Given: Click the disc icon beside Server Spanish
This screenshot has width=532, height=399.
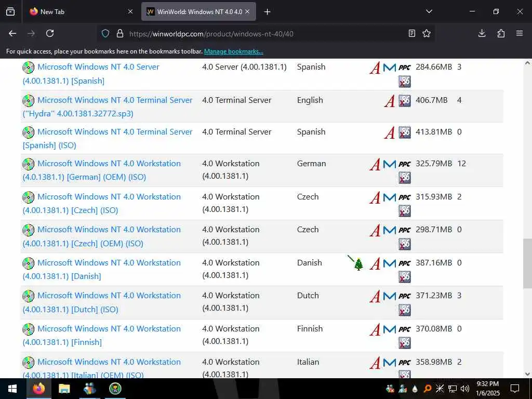Looking at the screenshot, I should (28, 67).
